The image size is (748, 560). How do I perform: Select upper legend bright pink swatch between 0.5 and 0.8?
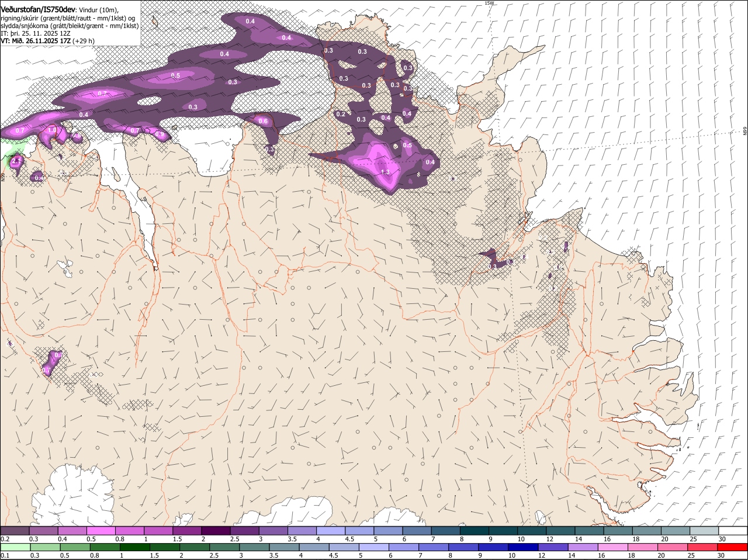click(101, 530)
